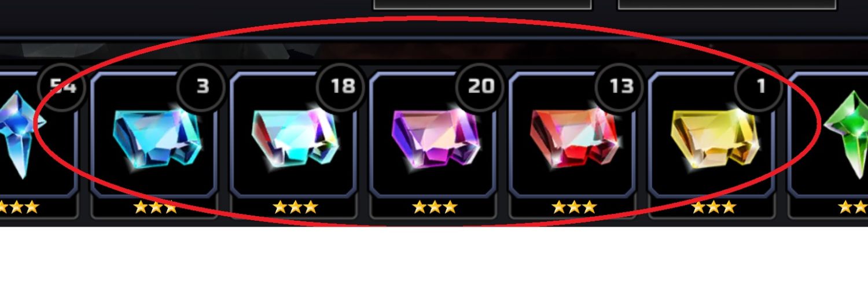Click the quantity badge showing 3
Image resolution: width=868 pixels, height=304 pixels.
coord(201,87)
